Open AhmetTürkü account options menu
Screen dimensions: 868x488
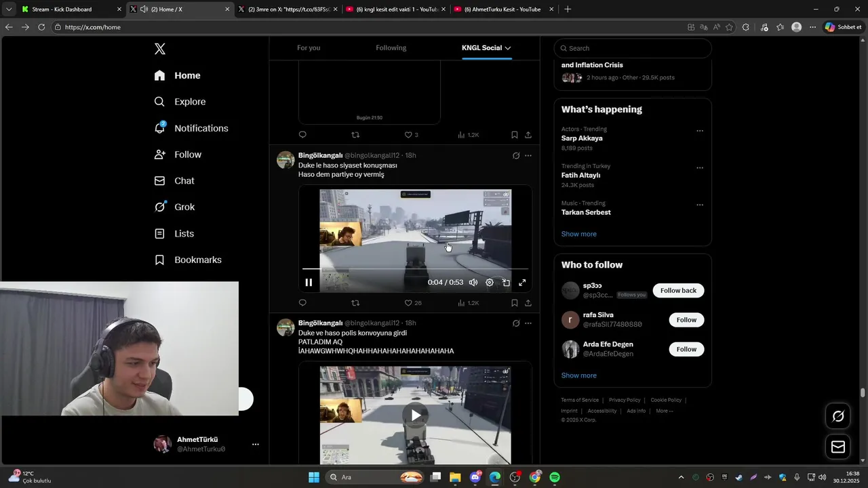tap(256, 445)
